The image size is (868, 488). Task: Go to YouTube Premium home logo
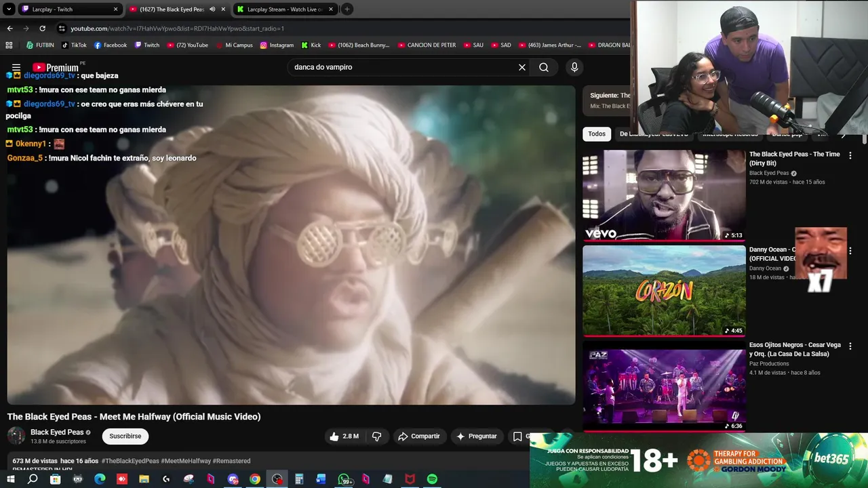point(56,67)
